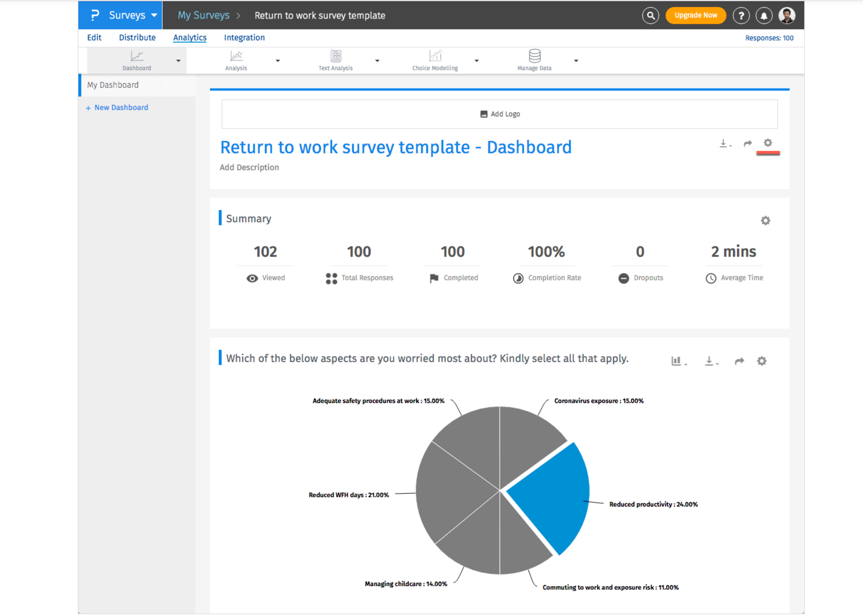
Task: Open the dashboard settings gear
Action: click(768, 143)
